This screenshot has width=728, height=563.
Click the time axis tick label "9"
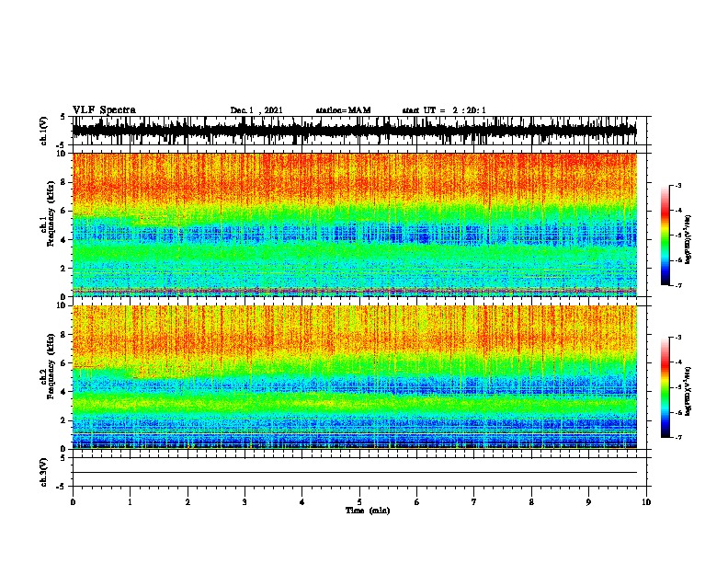tap(588, 502)
